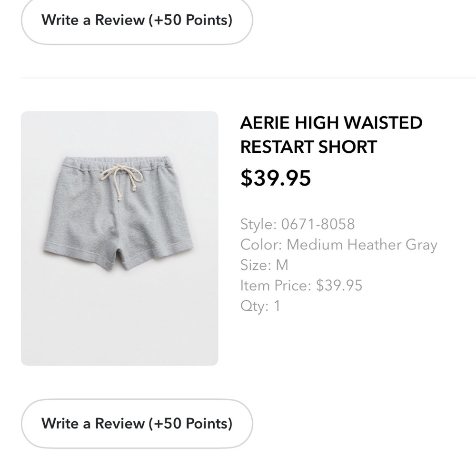Image resolution: width=476 pixels, height=476 pixels.
Task: Select the Color Medium Heather Gray text
Action: (x=339, y=245)
